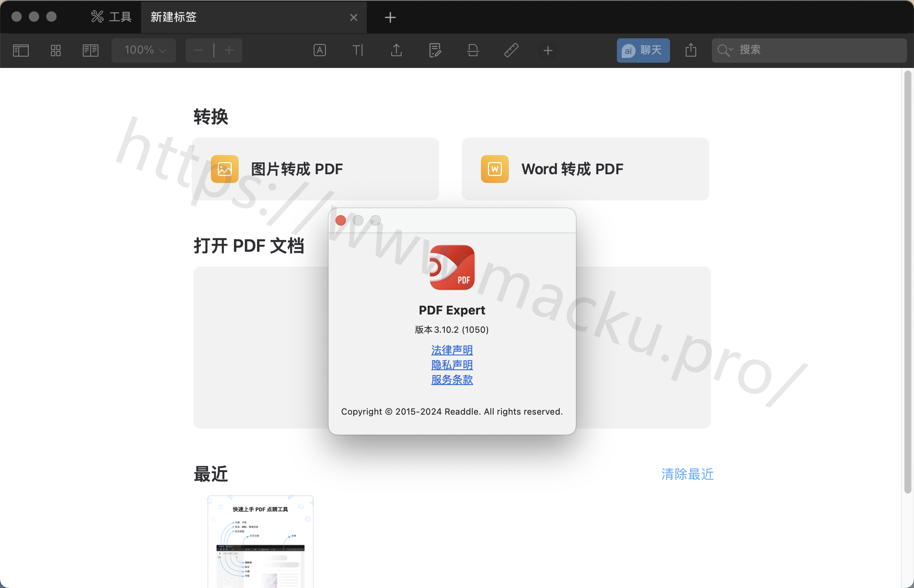The image size is (914, 588).
Task: Click the export upload arrow icon
Action: click(396, 50)
